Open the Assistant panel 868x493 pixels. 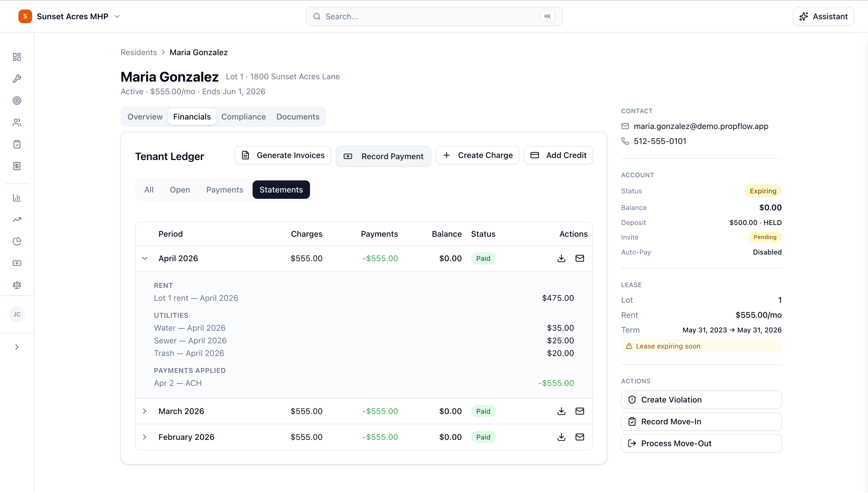coord(823,16)
